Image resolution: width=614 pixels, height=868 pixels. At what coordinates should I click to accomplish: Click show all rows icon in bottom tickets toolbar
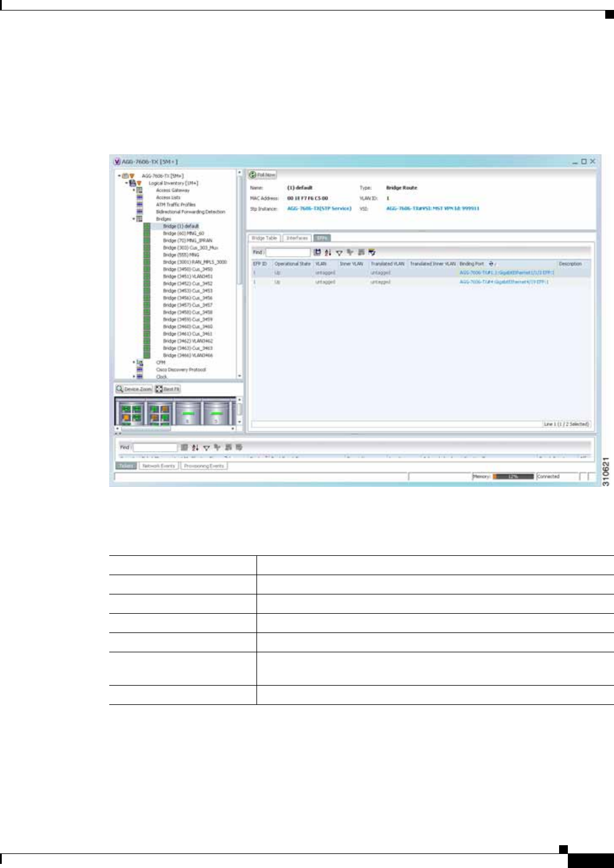click(228, 447)
